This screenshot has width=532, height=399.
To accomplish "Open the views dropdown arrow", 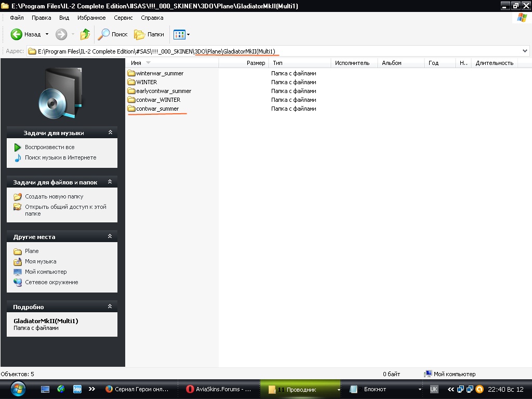I will (188, 34).
